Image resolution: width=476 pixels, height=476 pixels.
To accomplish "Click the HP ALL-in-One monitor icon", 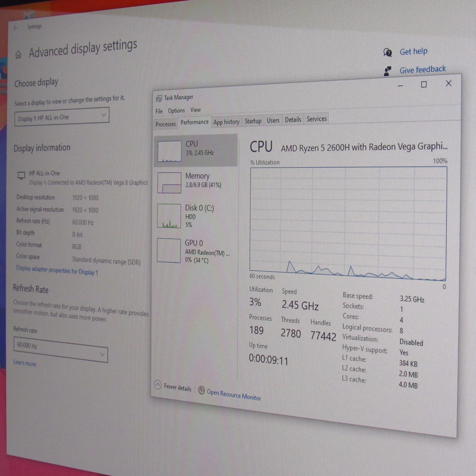I will pyautogui.click(x=21, y=175).
